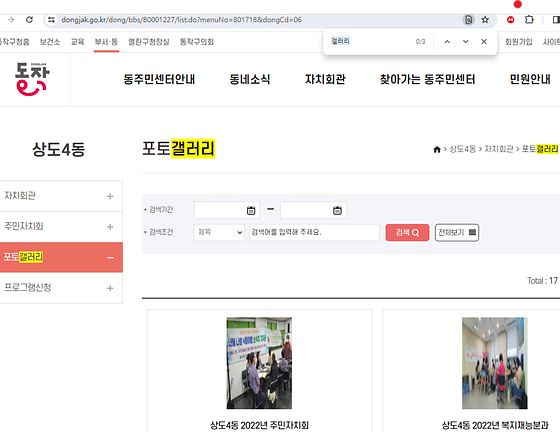Click 상도4동 in the breadcrumb
This screenshot has height=432, width=560.
tap(462, 149)
